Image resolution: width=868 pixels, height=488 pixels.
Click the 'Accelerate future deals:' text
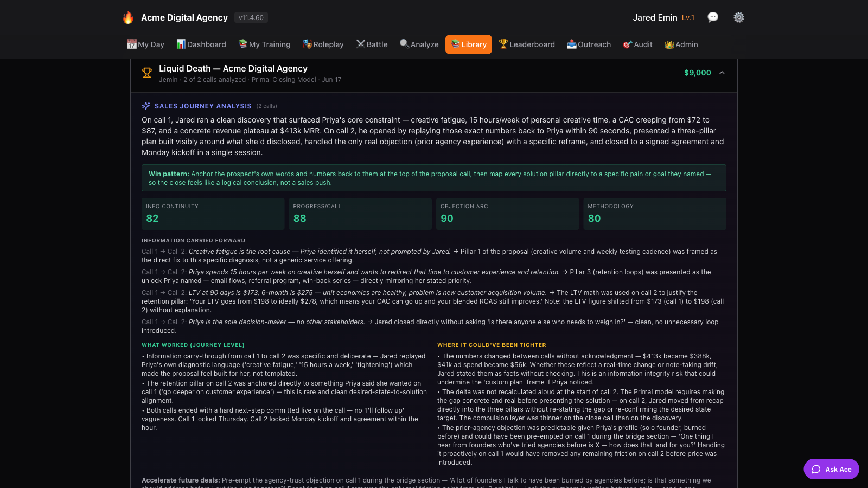click(x=181, y=480)
